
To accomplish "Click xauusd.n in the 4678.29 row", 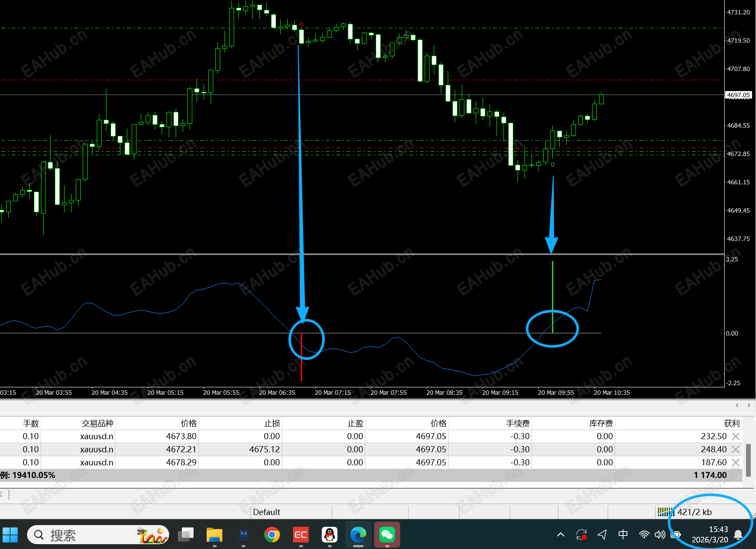I will tap(97, 462).
